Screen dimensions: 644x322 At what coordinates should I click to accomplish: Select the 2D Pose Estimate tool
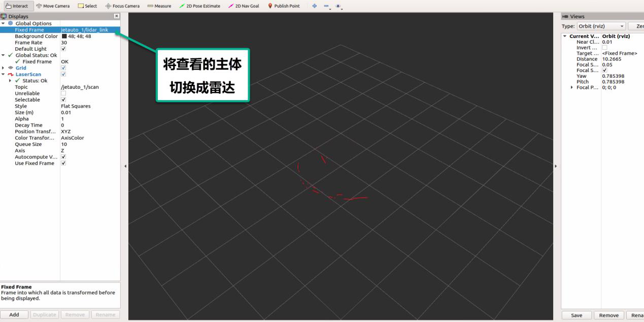199,6
